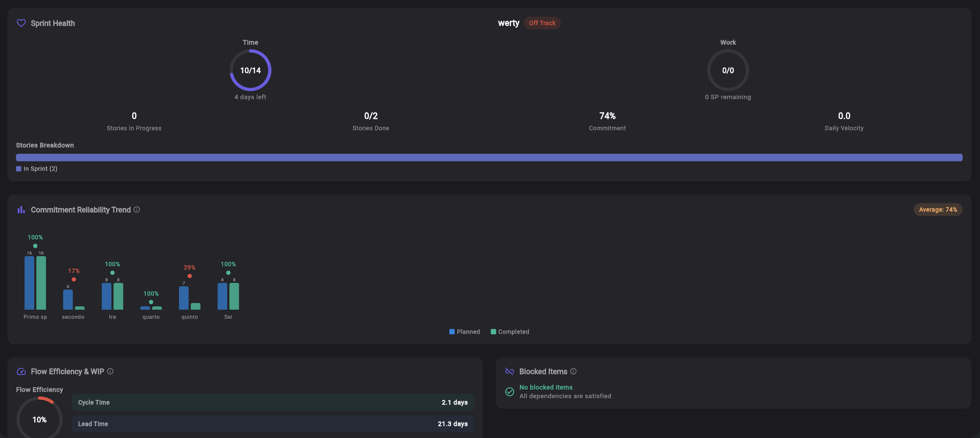Expand the Cycle Time row details
The image size is (980, 438).
click(x=272, y=402)
